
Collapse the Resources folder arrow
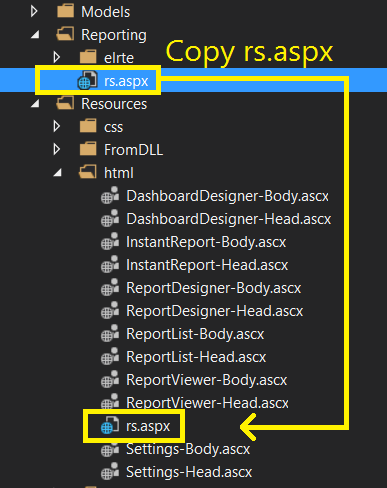point(35,104)
